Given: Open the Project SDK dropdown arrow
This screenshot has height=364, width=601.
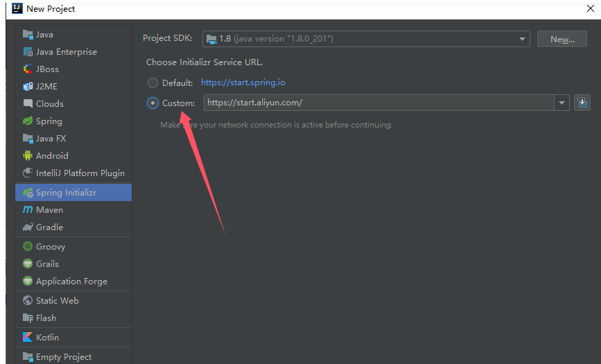Looking at the screenshot, I should [x=522, y=39].
